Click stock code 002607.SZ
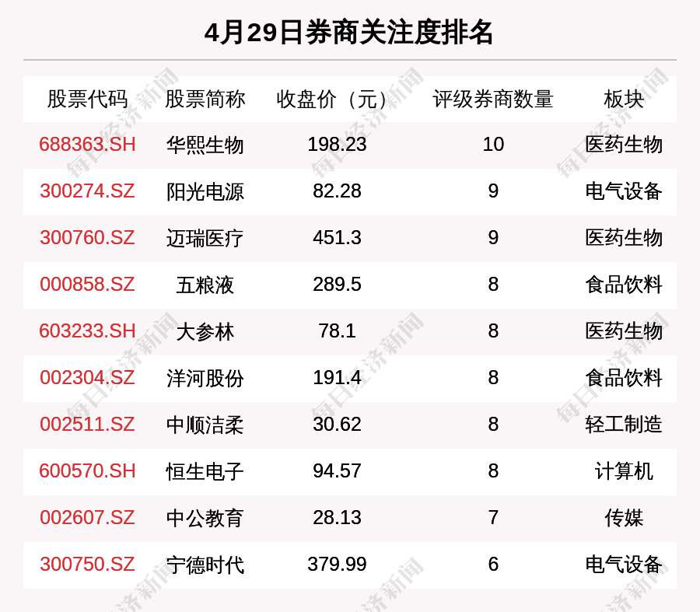The width and height of the screenshot is (700, 612). click(87, 518)
